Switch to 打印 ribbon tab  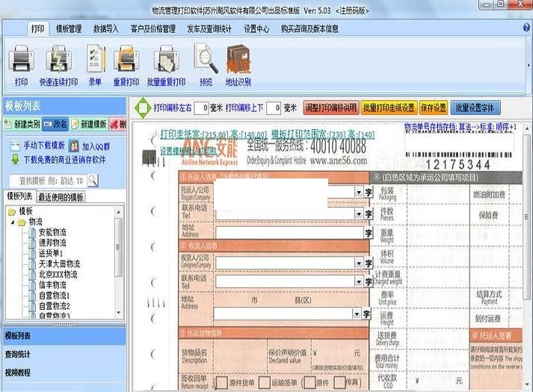pos(37,29)
